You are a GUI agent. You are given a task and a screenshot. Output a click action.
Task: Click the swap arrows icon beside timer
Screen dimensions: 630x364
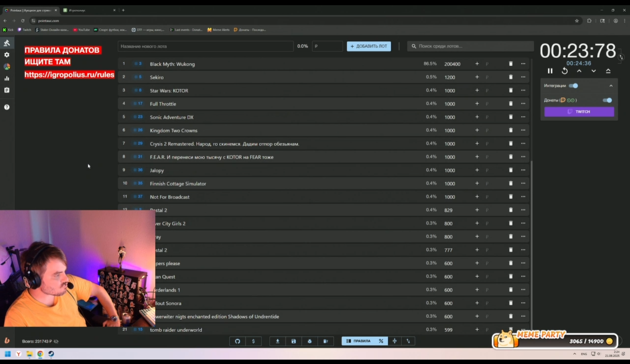621,57
